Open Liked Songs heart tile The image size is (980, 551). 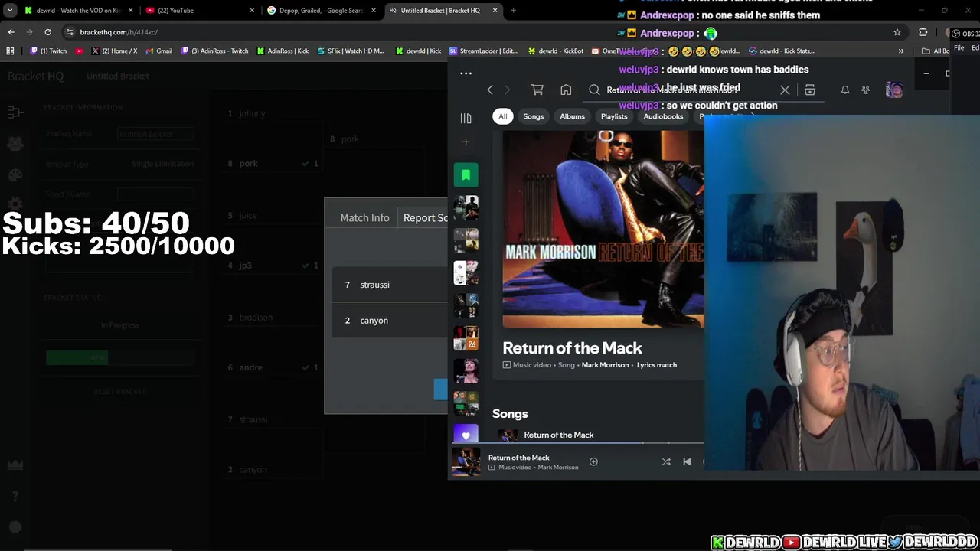coord(465,435)
